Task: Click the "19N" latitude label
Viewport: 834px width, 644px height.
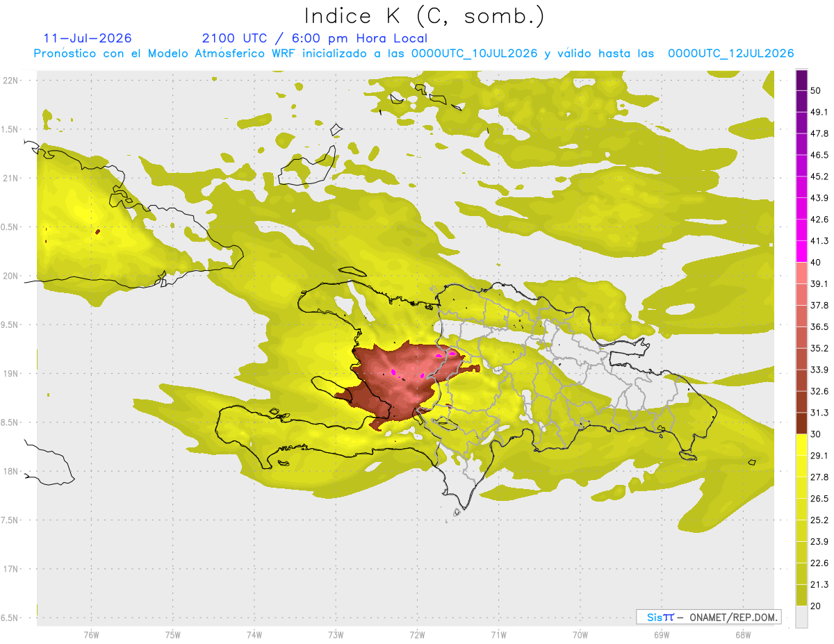Action: (10, 374)
